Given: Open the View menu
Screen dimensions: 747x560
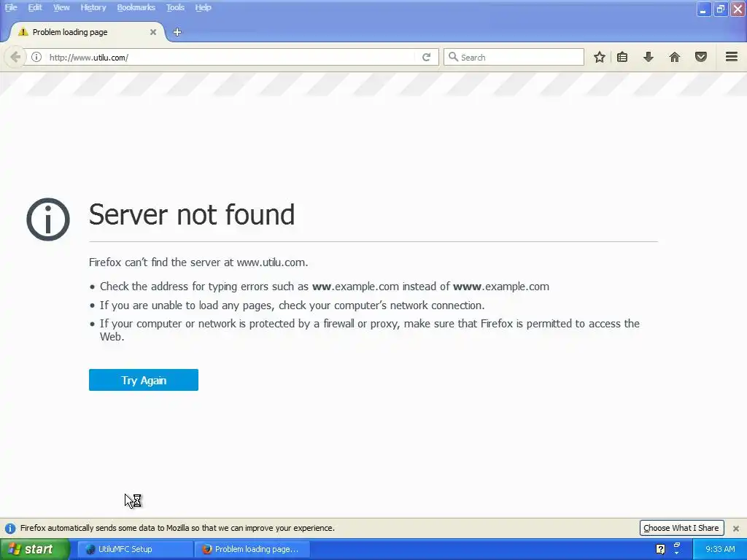Looking at the screenshot, I should tap(61, 7).
